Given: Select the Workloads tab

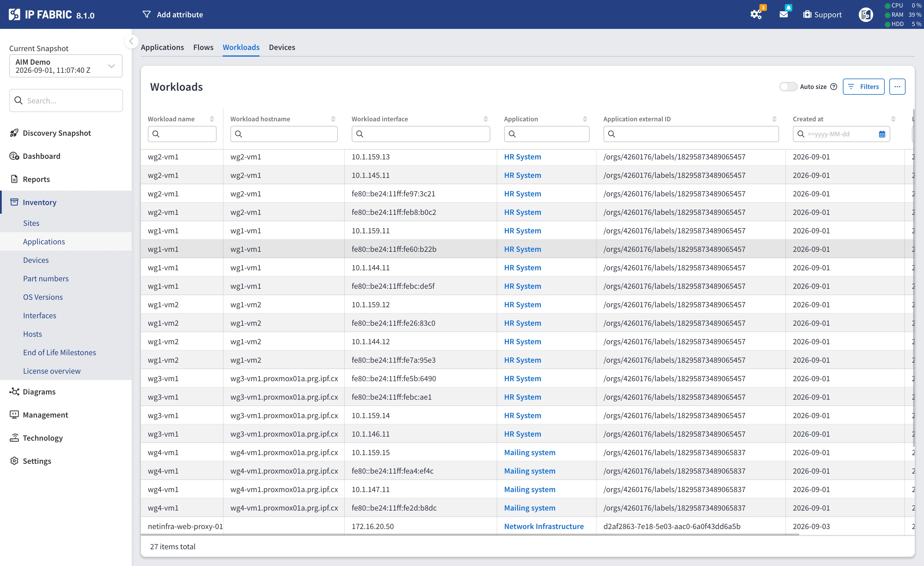Looking at the screenshot, I should tap(241, 47).
